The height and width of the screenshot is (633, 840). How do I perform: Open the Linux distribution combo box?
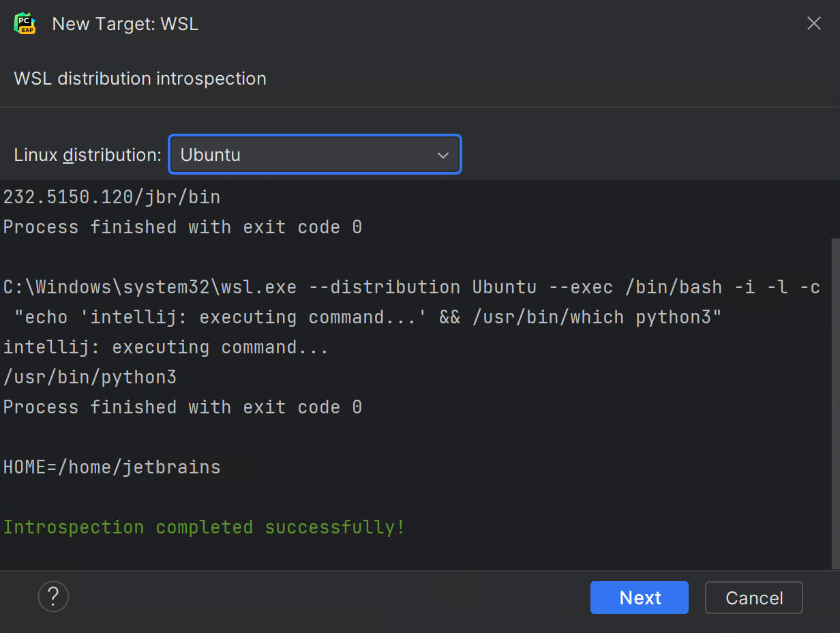tap(315, 154)
